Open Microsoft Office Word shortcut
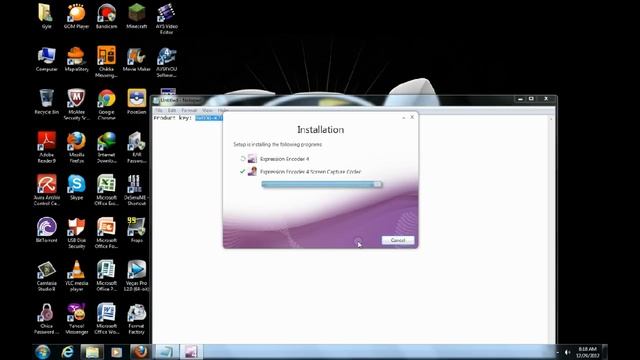640x360 pixels. coord(107,319)
